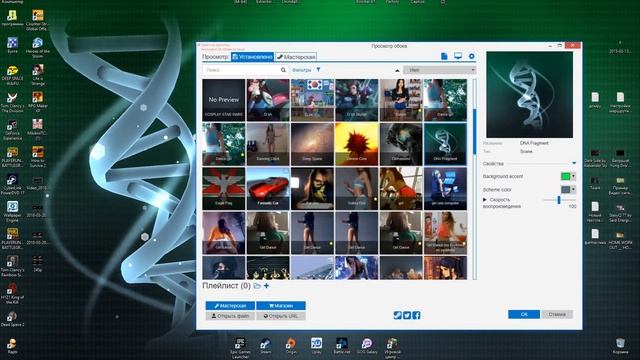The image size is (640, 360).
Task: Select the girl and computer wallpaper thumbnail
Action: 445,188
